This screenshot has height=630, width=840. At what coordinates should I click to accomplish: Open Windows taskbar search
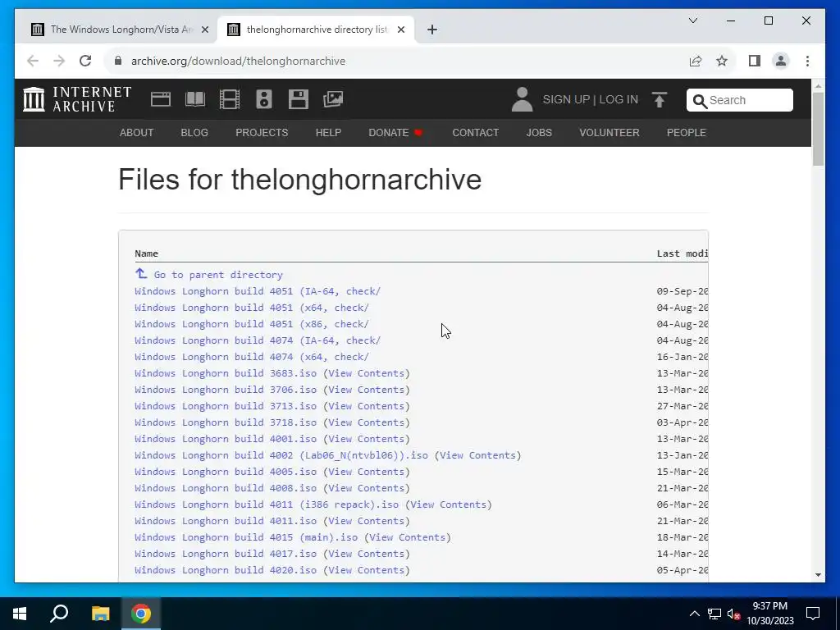pyautogui.click(x=59, y=614)
